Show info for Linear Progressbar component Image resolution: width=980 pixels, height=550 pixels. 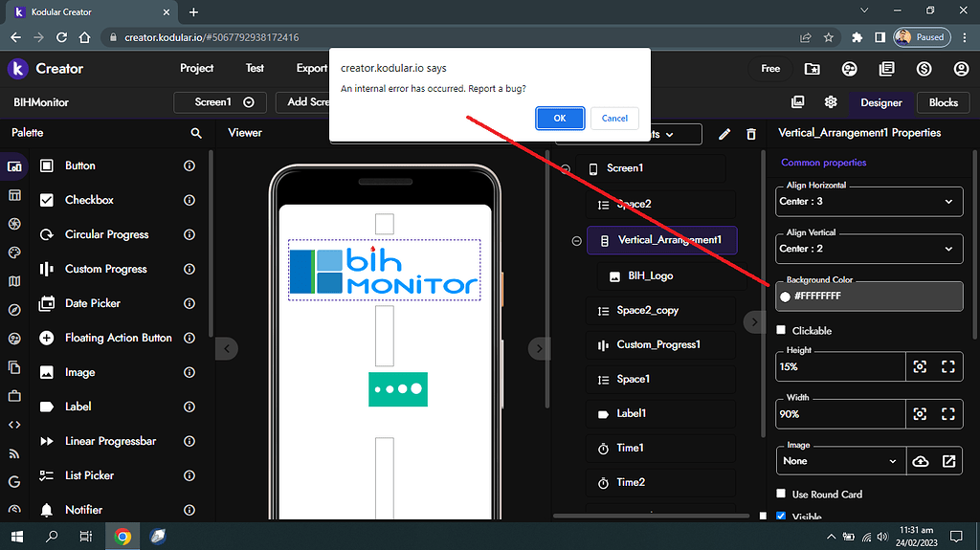tap(189, 441)
